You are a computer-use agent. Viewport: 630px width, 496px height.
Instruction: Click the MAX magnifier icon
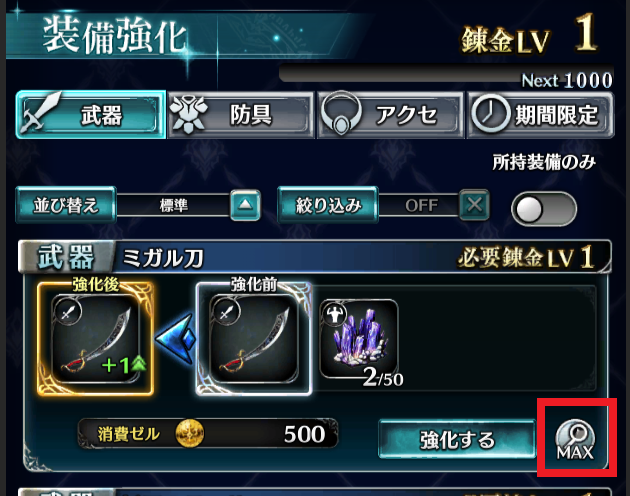tap(575, 440)
